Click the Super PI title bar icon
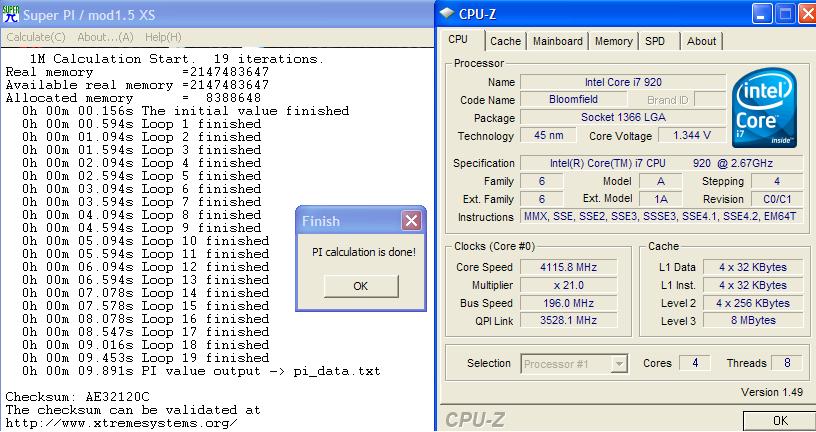The width and height of the screenshot is (816, 432). (11, 14)
